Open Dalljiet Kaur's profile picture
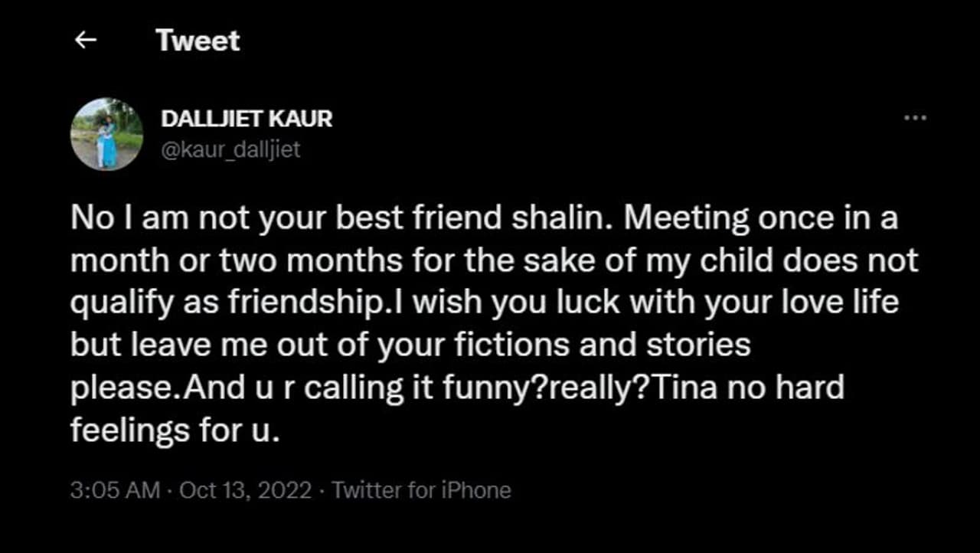The width and height of the screenshot is (980, 553). point(106,133)
